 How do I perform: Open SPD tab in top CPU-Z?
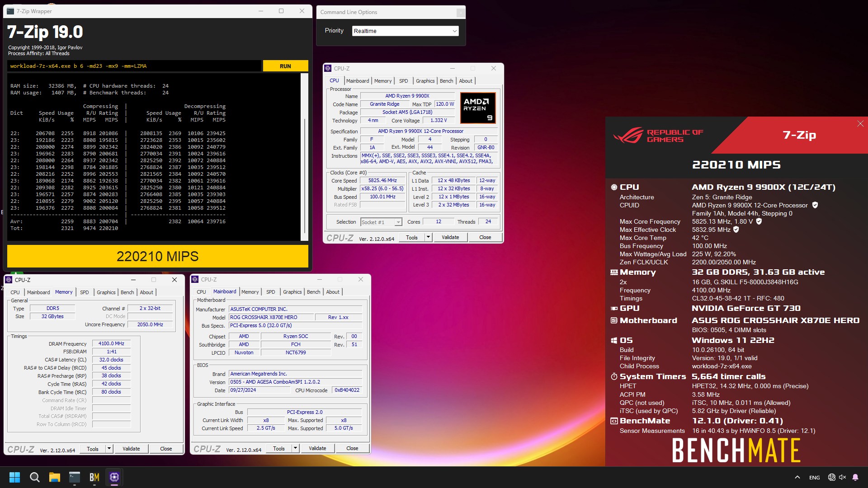tap(403, 81)
